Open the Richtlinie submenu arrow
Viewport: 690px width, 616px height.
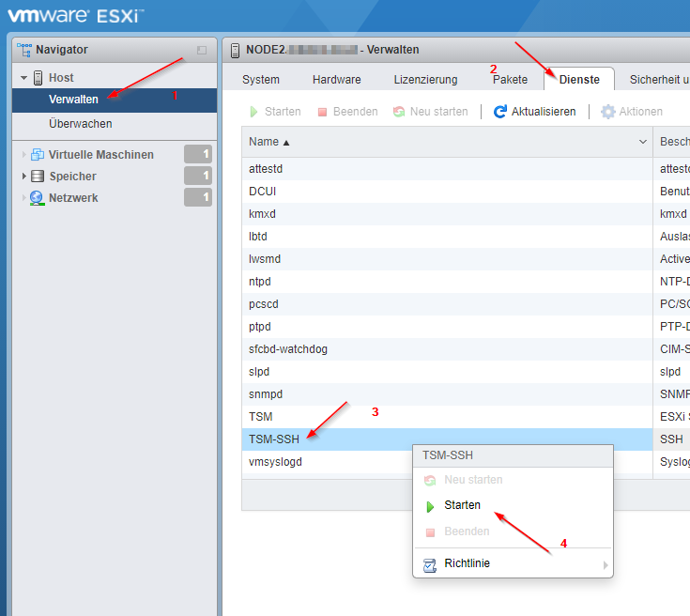[x=606, y=565]
